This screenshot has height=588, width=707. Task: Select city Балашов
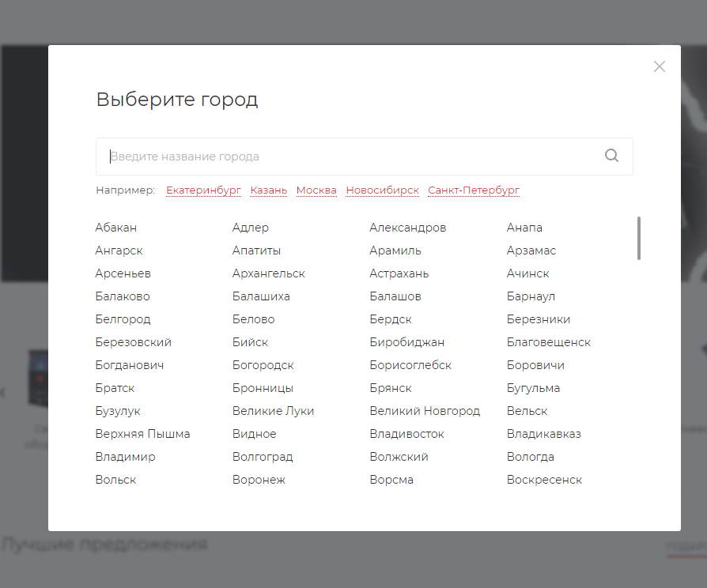[x=395, y=296]
